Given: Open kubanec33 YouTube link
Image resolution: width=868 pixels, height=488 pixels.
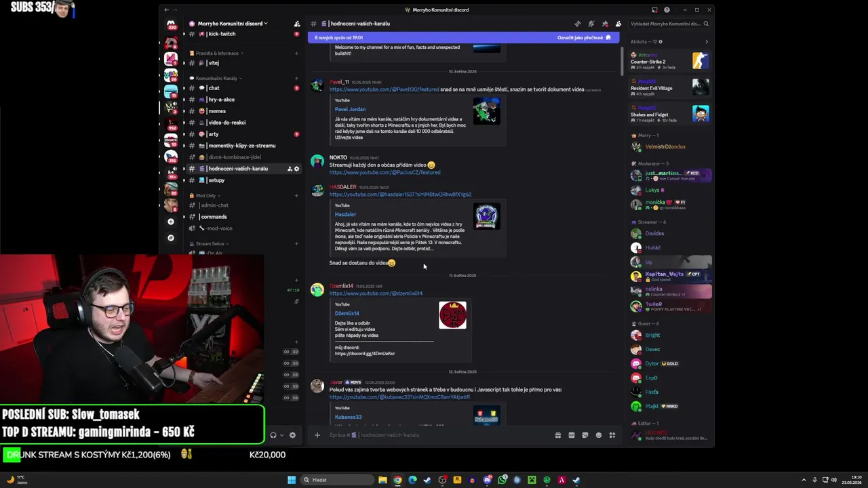Looking at the screenshot, I should coord(399,397).
